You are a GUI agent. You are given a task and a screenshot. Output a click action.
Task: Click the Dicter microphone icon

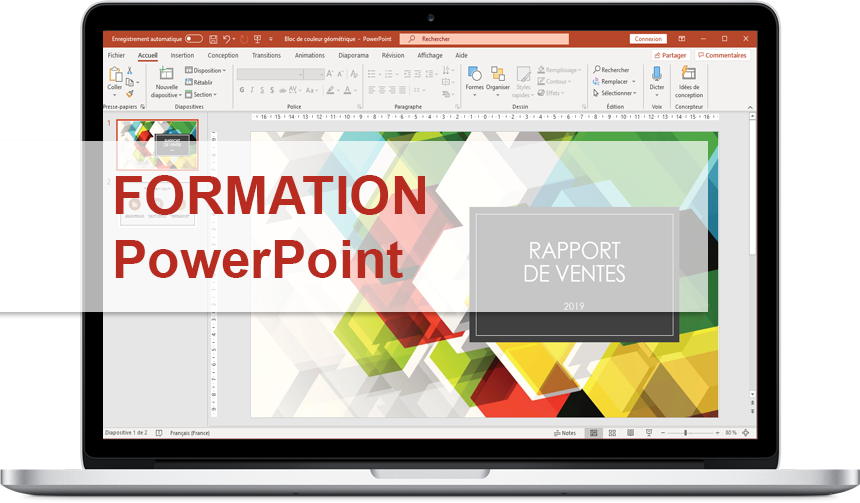pos(657,74)
